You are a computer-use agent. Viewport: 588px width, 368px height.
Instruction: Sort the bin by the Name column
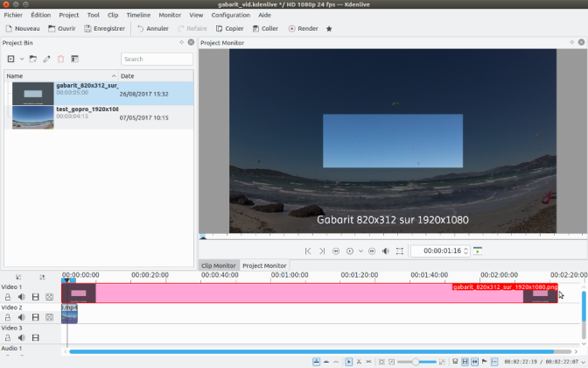coord(61,76)
